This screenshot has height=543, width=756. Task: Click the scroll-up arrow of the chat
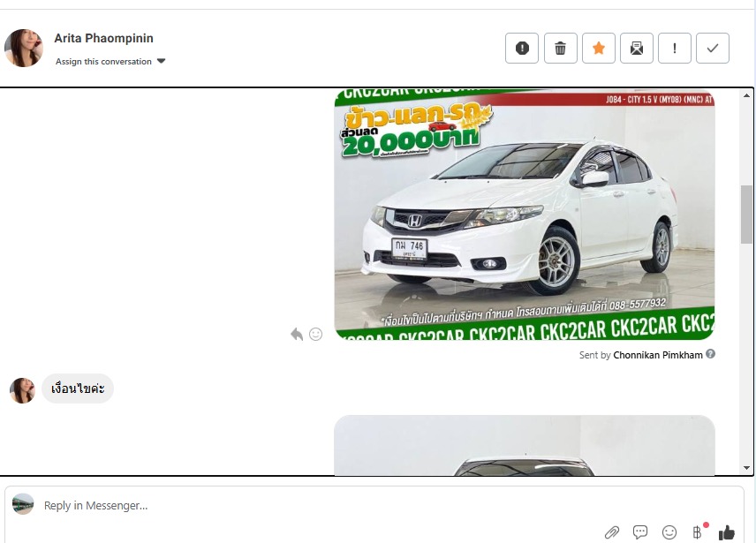pyautogui.click(x=746, y=95)
